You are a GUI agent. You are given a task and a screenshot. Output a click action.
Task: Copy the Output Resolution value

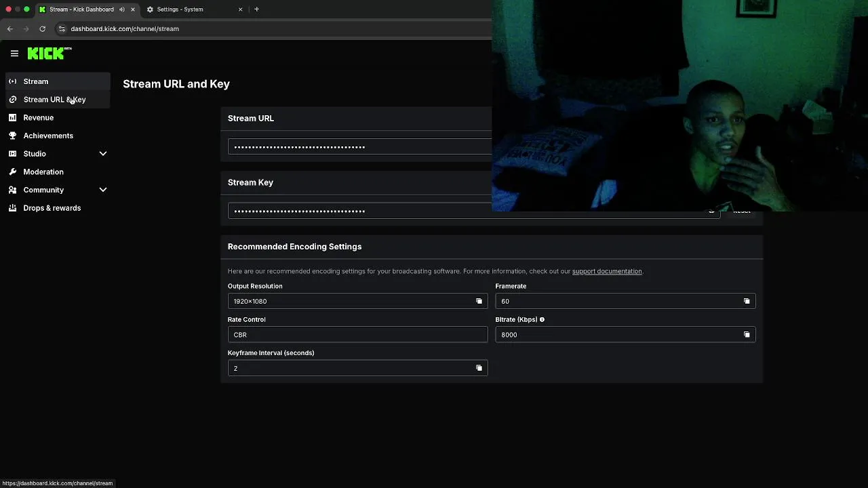coord(479,301)
